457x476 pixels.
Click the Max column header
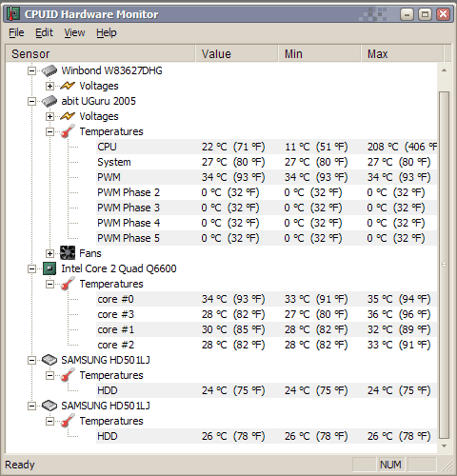pyautogui.click(x=403, y=53)
